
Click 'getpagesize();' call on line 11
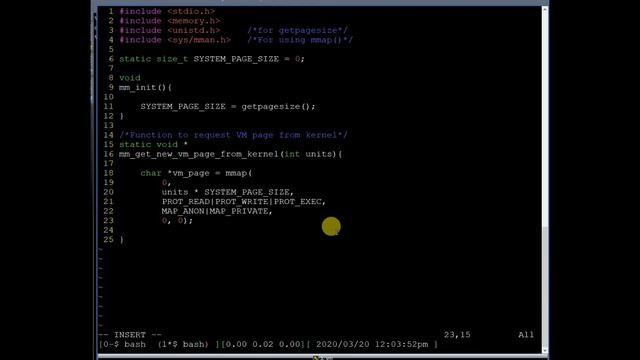point(278,107)
